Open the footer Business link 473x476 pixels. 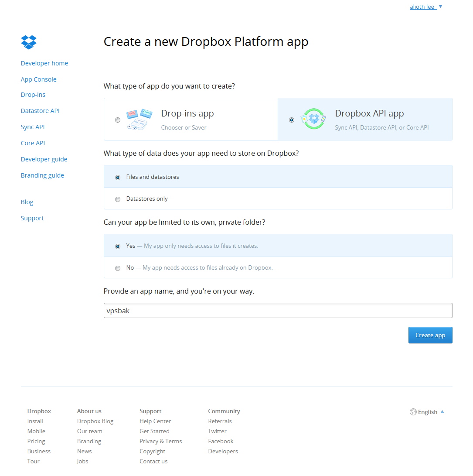coord(39,452)
